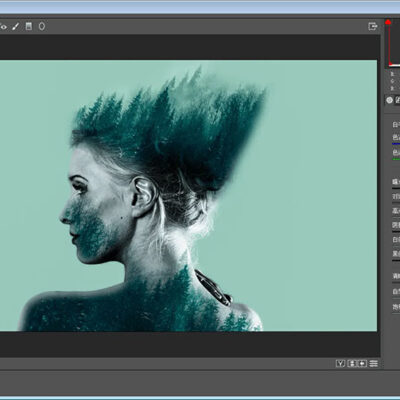Click the 饱和度 saturation slider at bottom
Viewport: 400px width, 400px height.
point(396,307)
